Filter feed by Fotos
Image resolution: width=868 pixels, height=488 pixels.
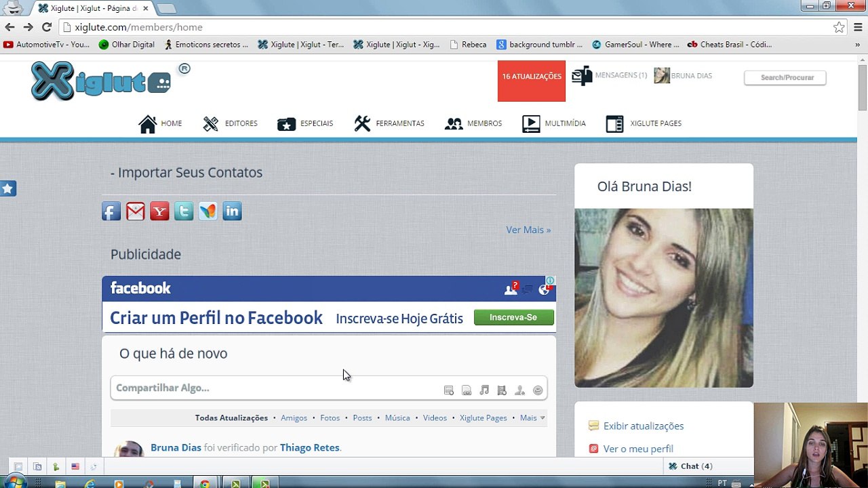coord(330,418)
